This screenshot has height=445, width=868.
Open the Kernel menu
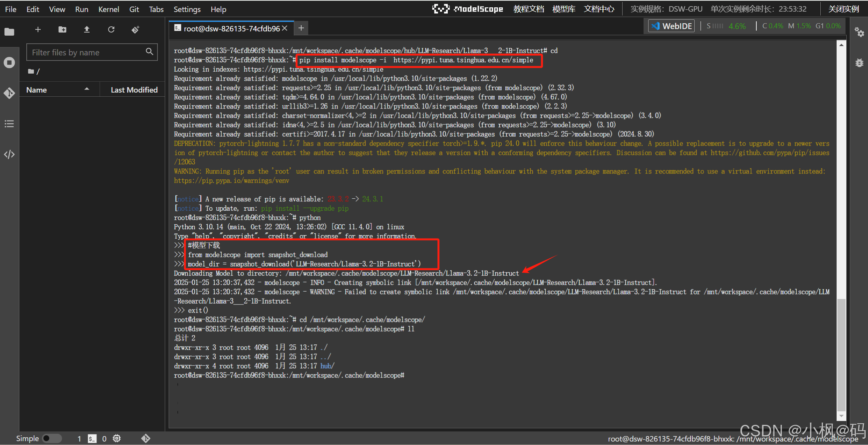tap(108, 9)
